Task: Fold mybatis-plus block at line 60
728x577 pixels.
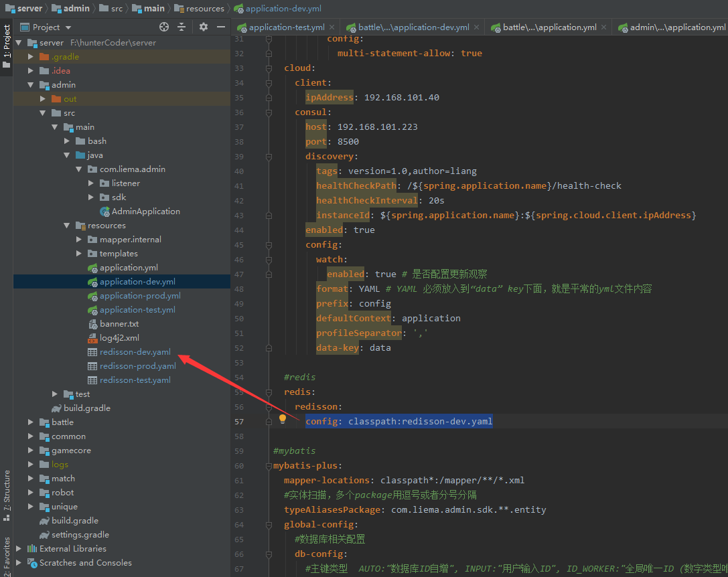Action: coord(269,466)
